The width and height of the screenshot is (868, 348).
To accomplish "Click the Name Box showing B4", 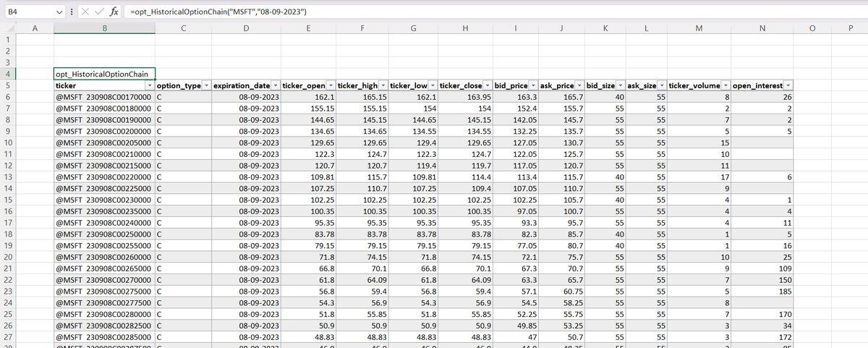I will (29, 12).
